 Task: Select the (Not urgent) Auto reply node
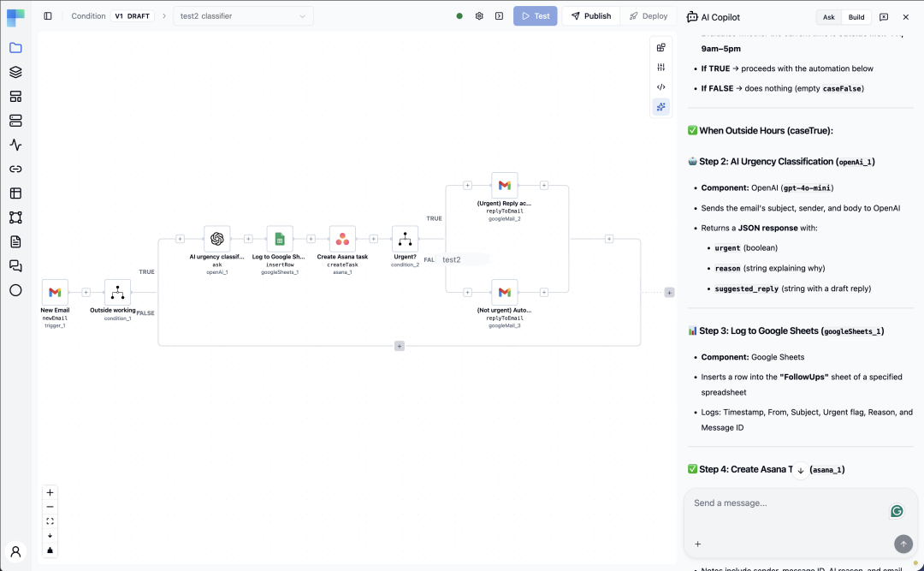505,293
